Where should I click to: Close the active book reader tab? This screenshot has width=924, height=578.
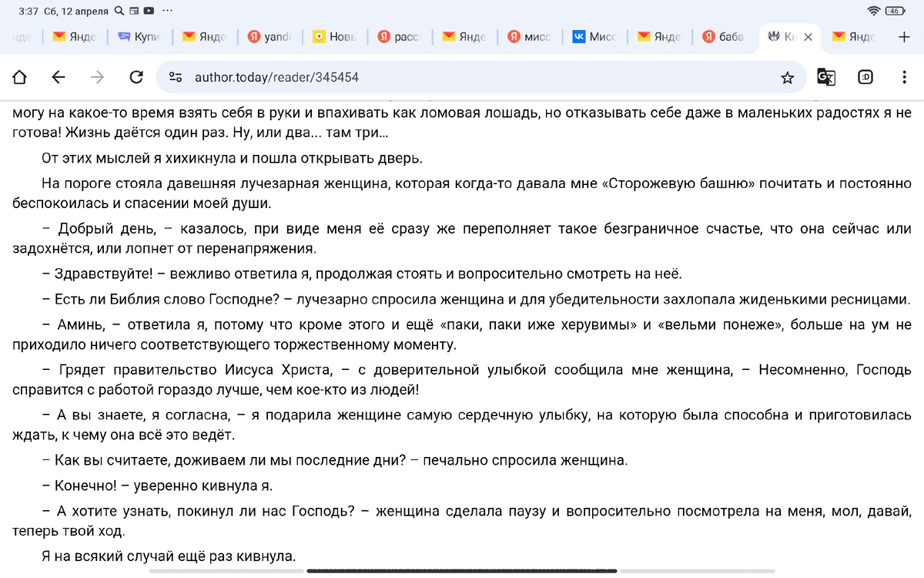pos(808,36)
